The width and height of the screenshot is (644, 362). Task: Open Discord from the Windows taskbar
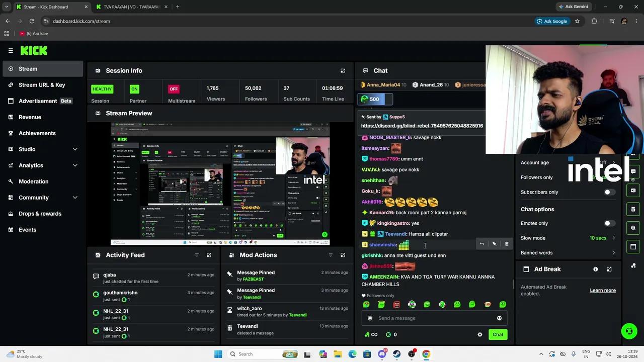pyautogui.click(x=382, y=354)
